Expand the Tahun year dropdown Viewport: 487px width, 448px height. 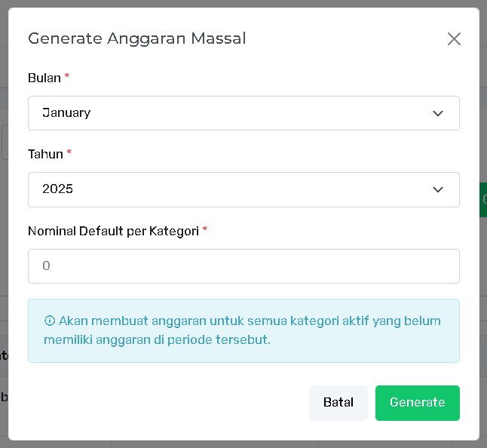(243, 189)
